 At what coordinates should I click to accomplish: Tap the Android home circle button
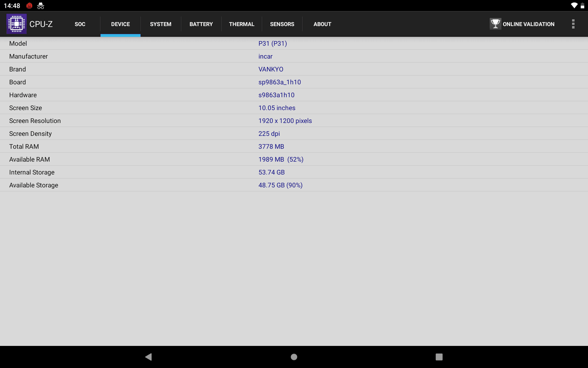(x=294, y=357)
